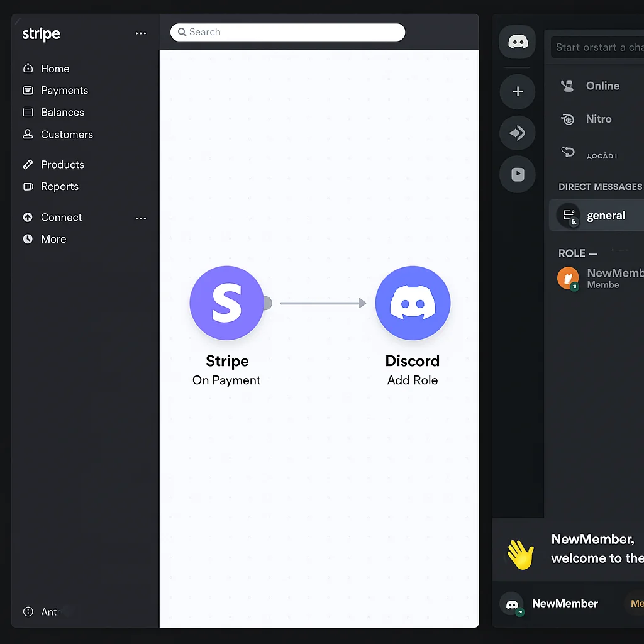Click the Nitro icon in Discord
644x644 pixels.
568,119
